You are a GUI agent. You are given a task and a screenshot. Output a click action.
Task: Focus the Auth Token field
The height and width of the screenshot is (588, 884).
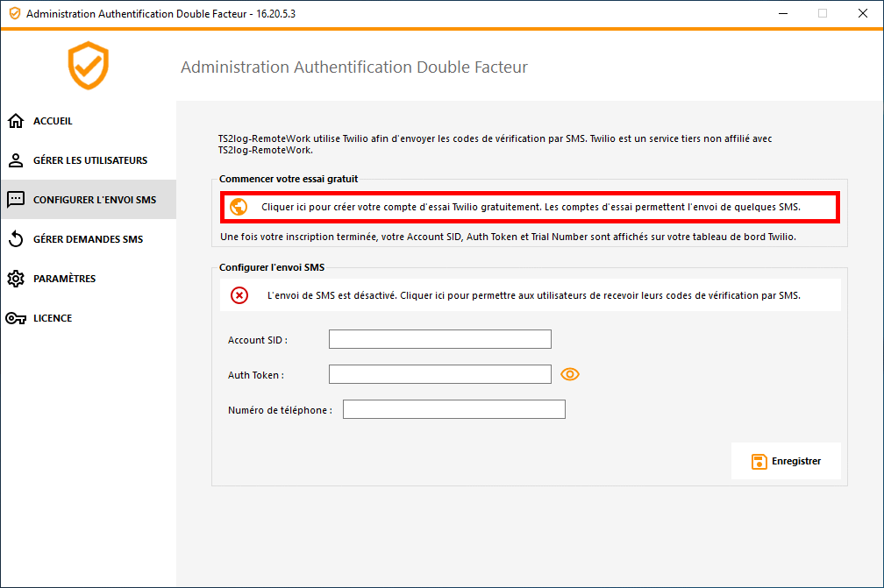click(x=439, y=374)
